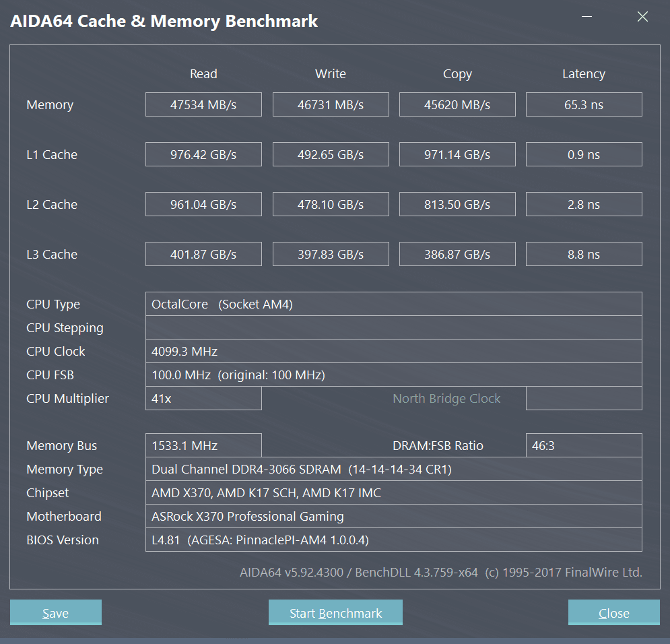This screenshot has width=670, height=644.
Task: Click BIOS Version L4.81 field
Action: pos(393,540)
